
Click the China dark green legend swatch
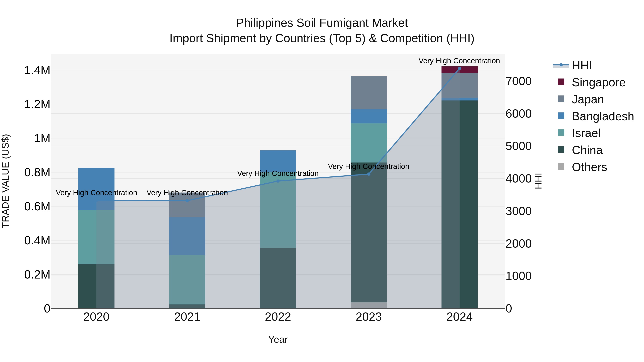(561, 149)
